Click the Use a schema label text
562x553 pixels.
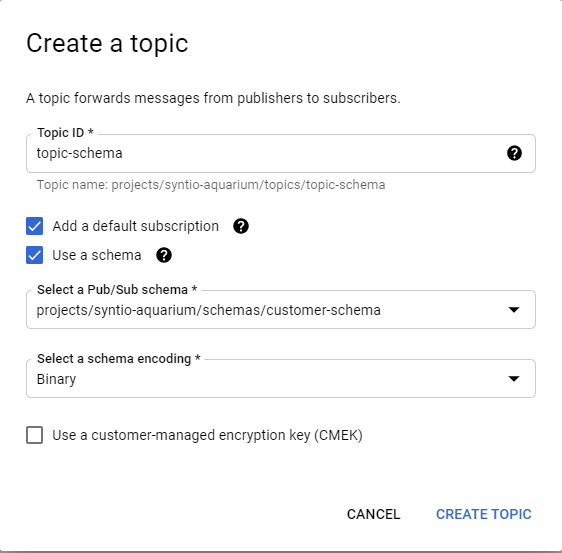click(97, 256)
